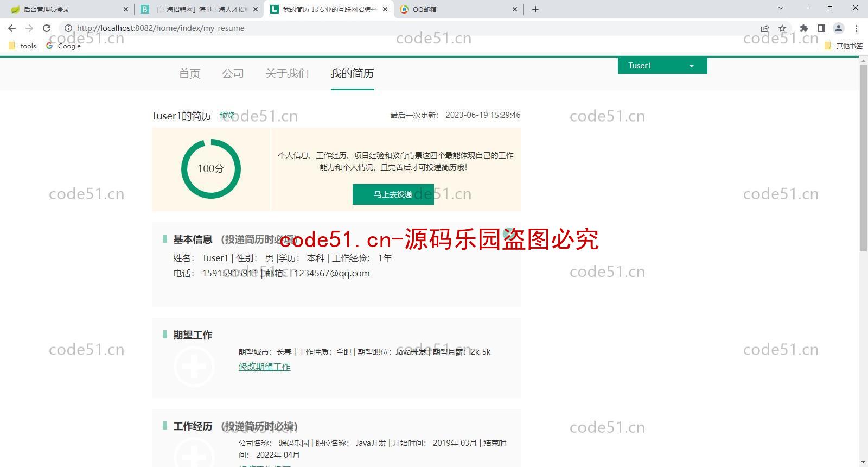Switch to the QQ邮箱 tab

coord(458,9)
